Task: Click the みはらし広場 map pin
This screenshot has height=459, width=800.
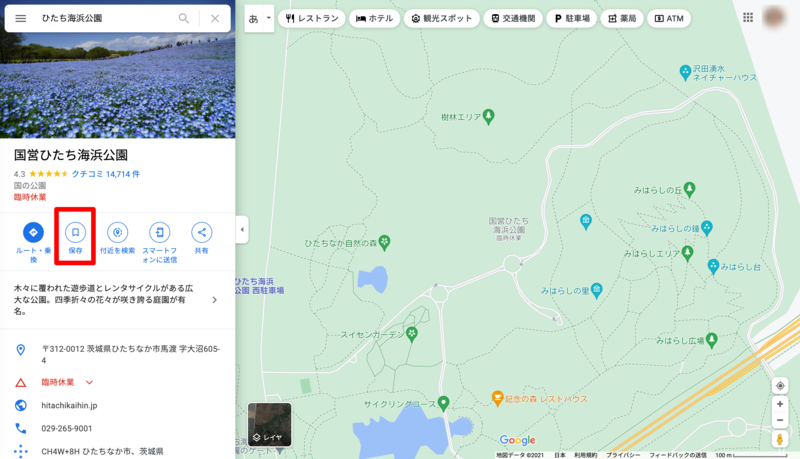Action: pos(711,340)
